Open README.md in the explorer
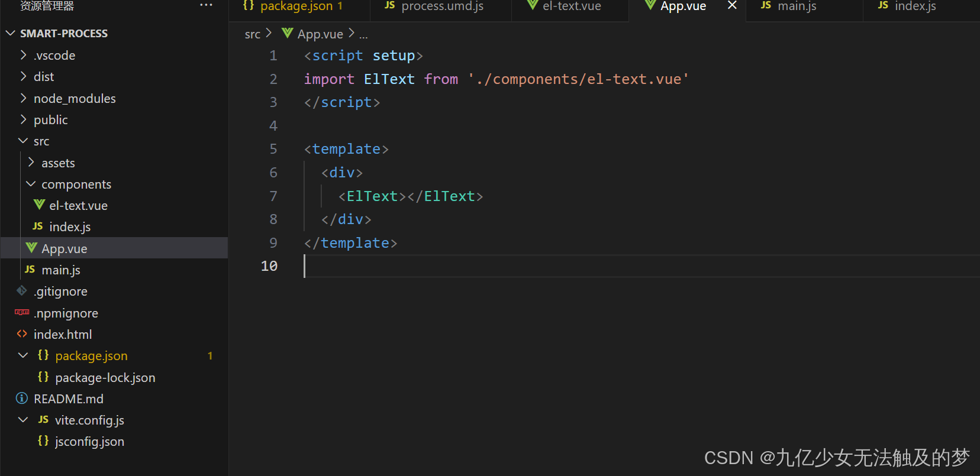 69,399
